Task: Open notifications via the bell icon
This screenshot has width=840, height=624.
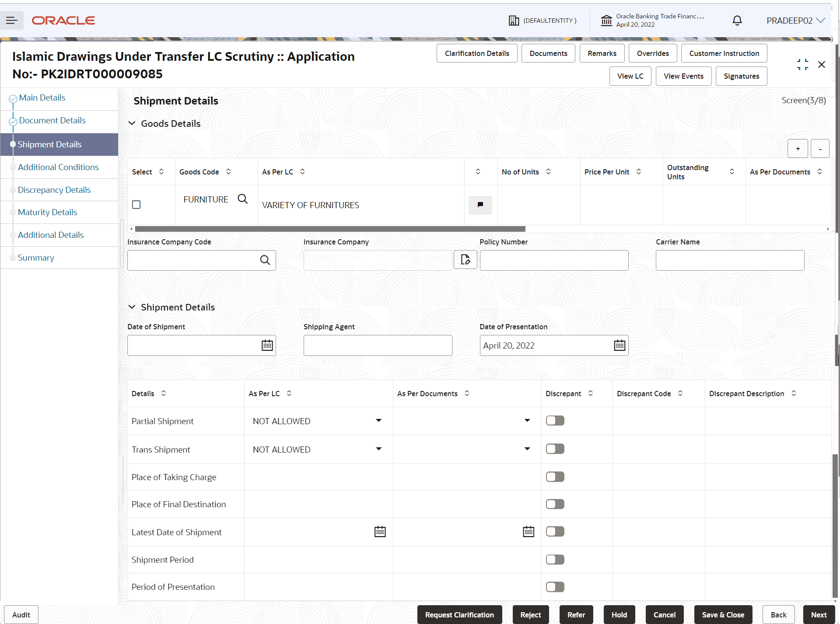Action: 737,21
